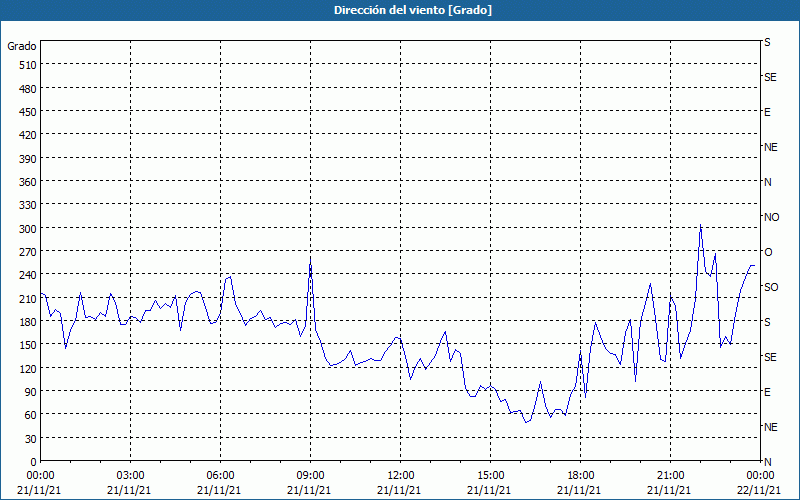This screenshot has width=800, height=500.
Task: Click the 0 y-axis tick label
Action: 34,462
